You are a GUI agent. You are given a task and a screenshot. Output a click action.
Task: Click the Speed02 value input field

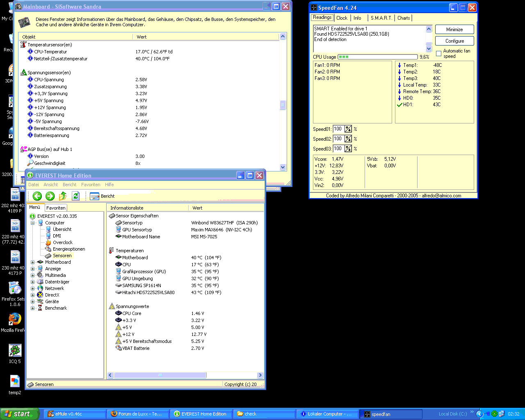coord(338,139)
